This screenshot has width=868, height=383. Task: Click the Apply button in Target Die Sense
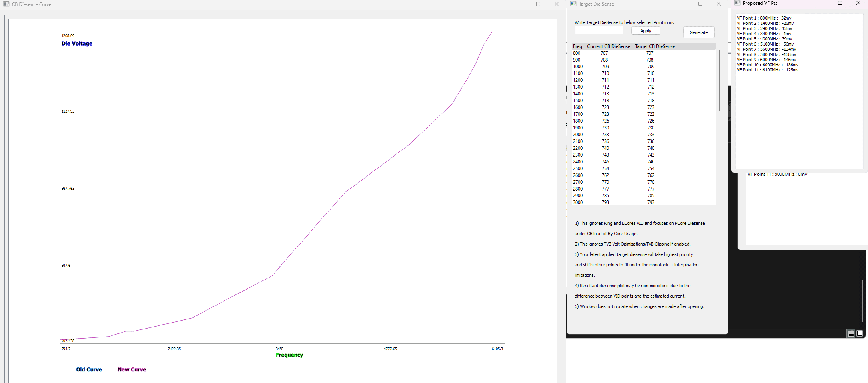pos(646,31)
